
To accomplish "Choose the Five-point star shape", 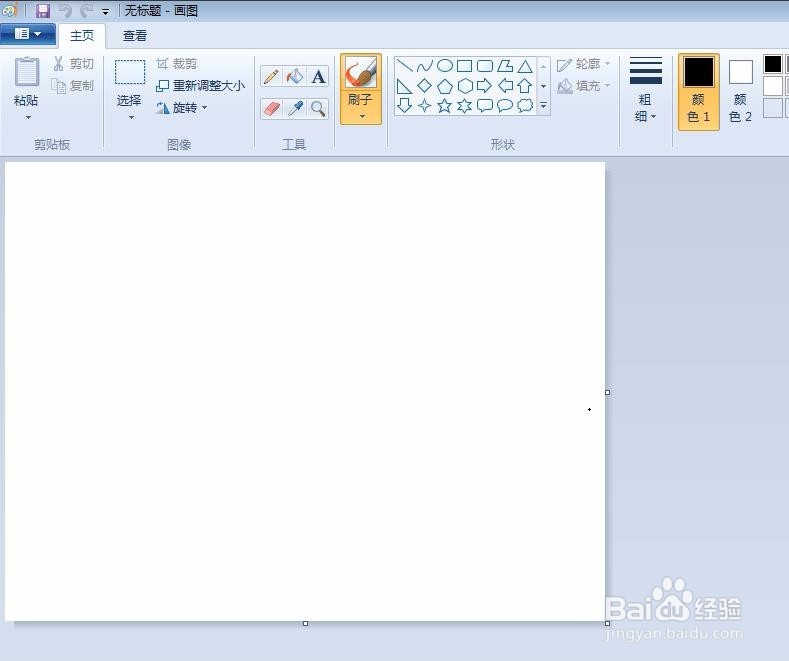I will 445,106.
